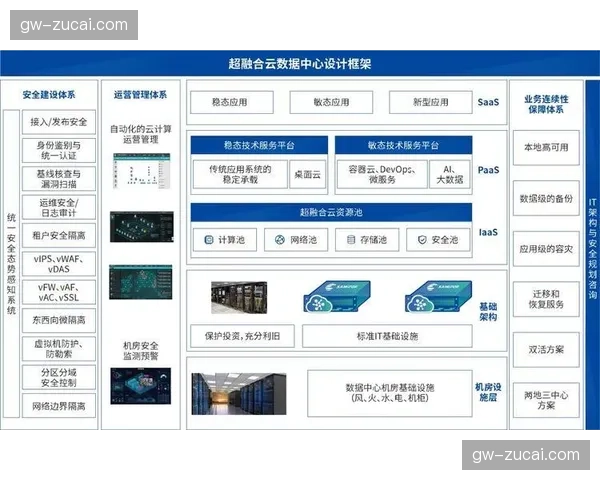This screenshot has width=600, height=480.
Task: Click the 传统应用系统的稳定承载 box
Action: click(x=240, y=175)
